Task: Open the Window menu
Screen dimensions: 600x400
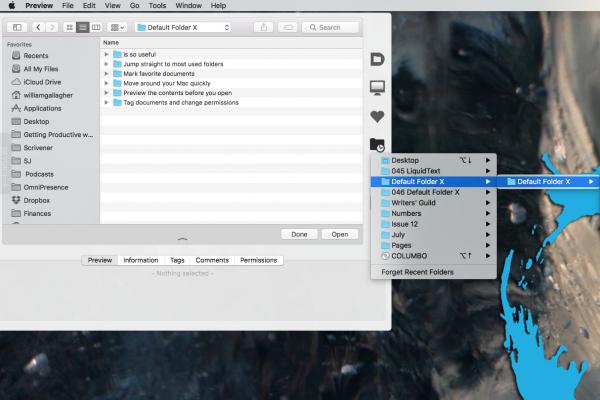Action: pos(188,5)
